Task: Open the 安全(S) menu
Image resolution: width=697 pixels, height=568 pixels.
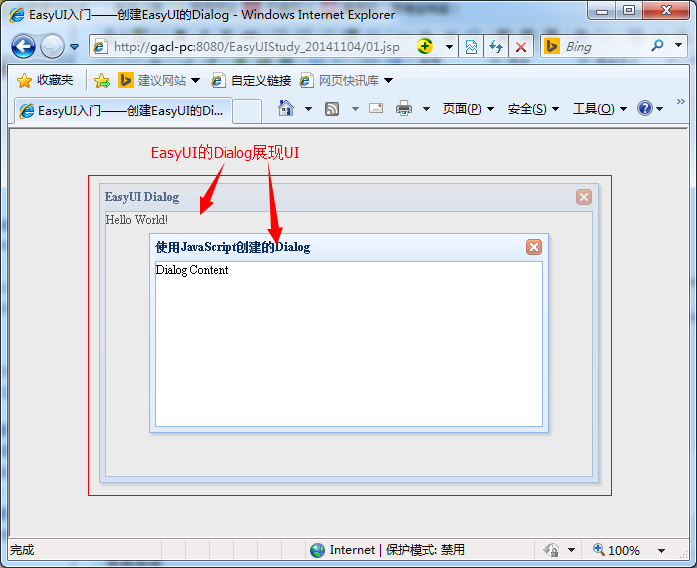Action: pyautogui.click(x=533, y=109)
